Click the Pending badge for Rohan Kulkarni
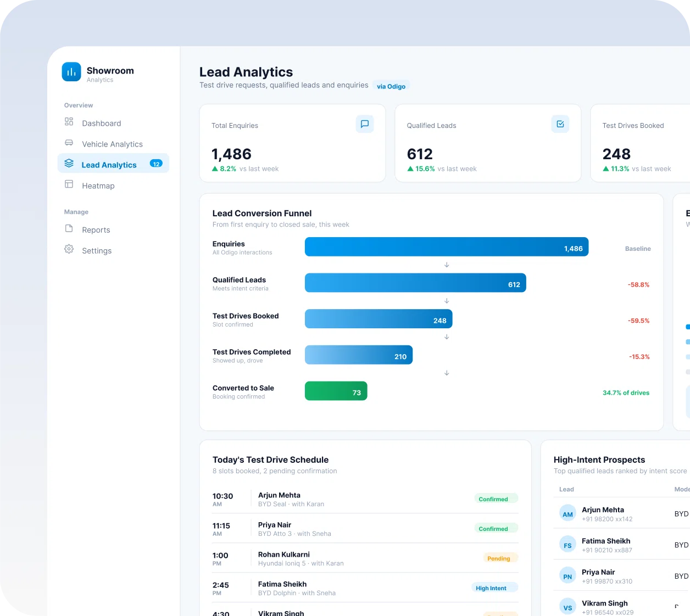 [x=500, y=558]
